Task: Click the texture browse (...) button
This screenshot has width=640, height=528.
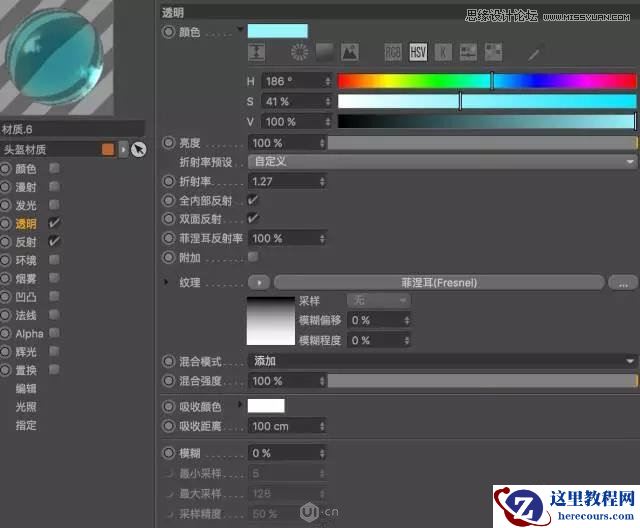Action: point(623,282)
